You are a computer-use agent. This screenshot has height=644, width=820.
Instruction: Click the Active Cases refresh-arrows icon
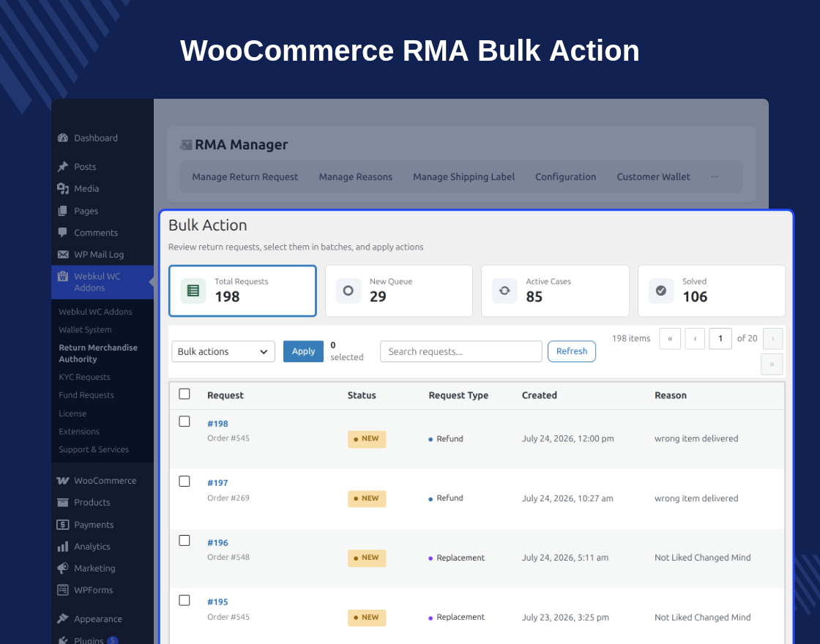504,291
